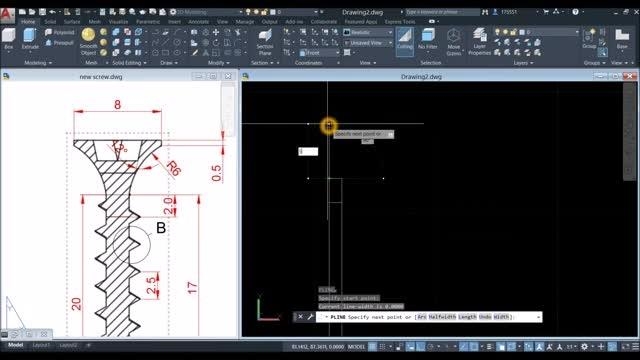
Task: Click the Extrude tool icon
Action: [30, 39]
